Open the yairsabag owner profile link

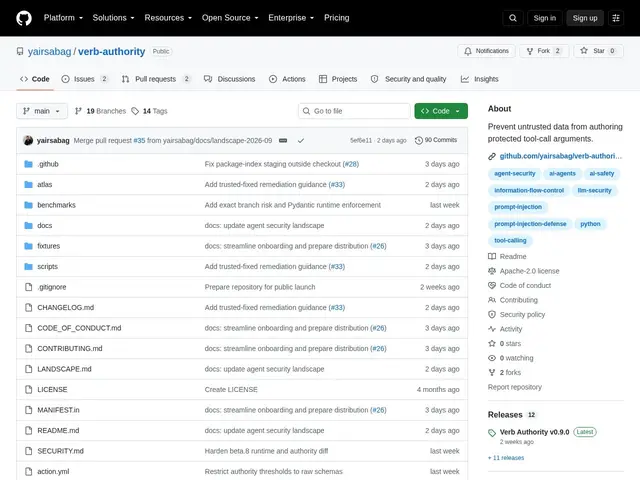49,51
